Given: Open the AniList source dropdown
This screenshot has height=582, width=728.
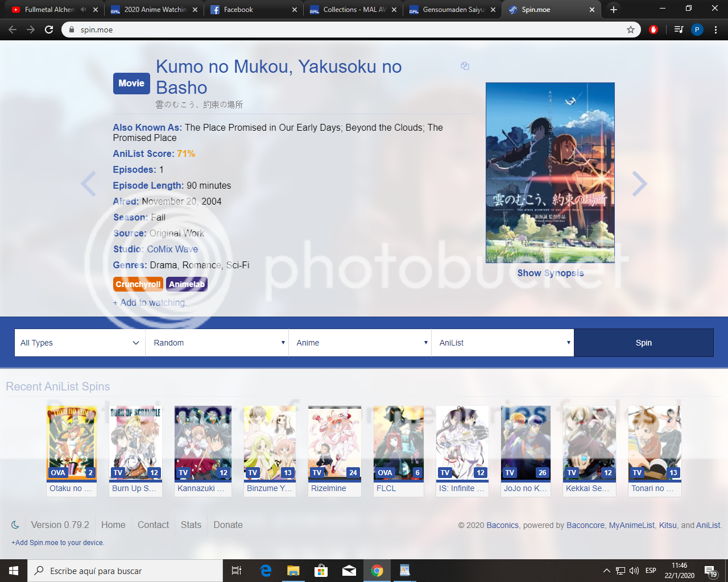Looking at the screenshot, I should pos(503,343).
